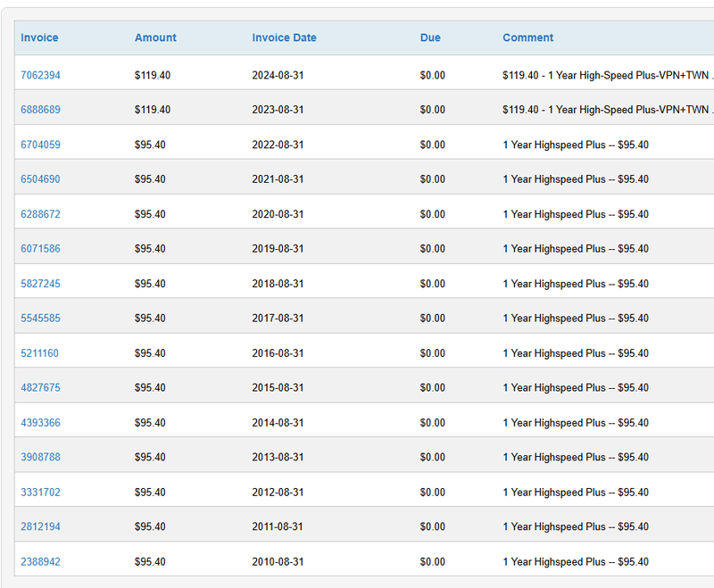Click the $95.40 amount for invoice 6704059

click(x=150, y=145)
